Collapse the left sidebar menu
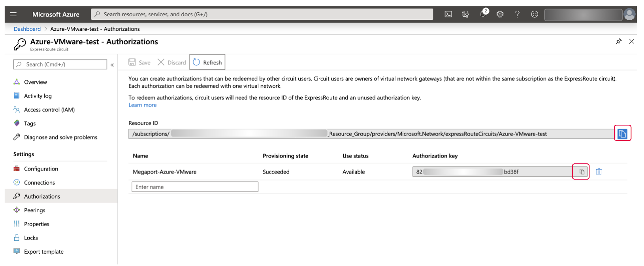 [112, 64]
